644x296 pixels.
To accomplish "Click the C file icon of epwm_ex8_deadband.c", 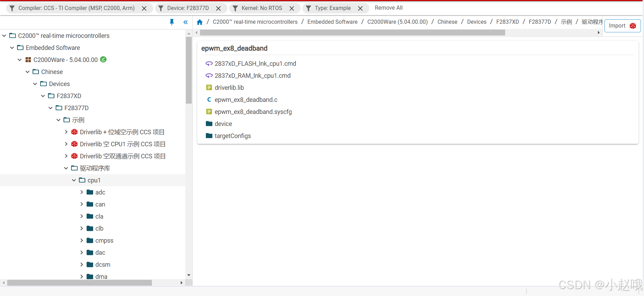I will (209, 100).
